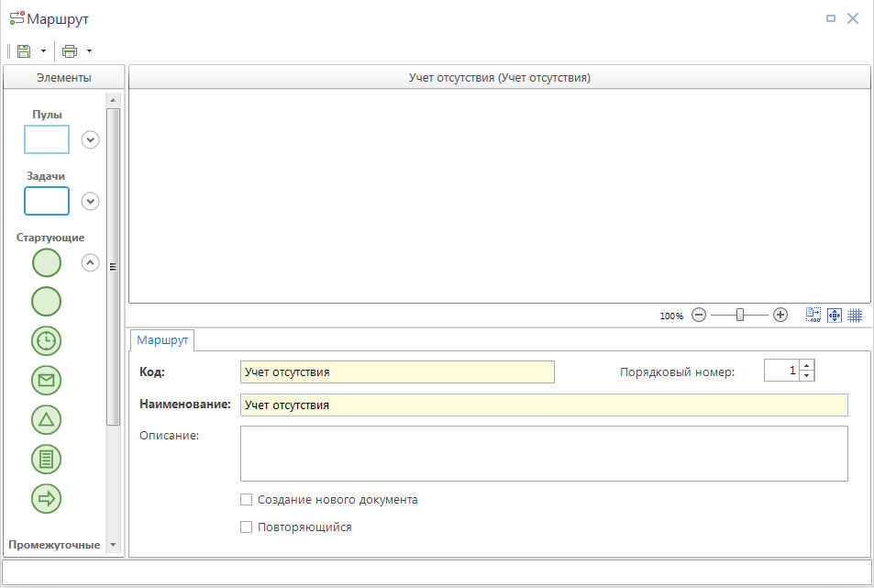Toggle the 'Повторяющийся' checkbox
Viewport: 874px width, 588px height.
coord(246,527)
